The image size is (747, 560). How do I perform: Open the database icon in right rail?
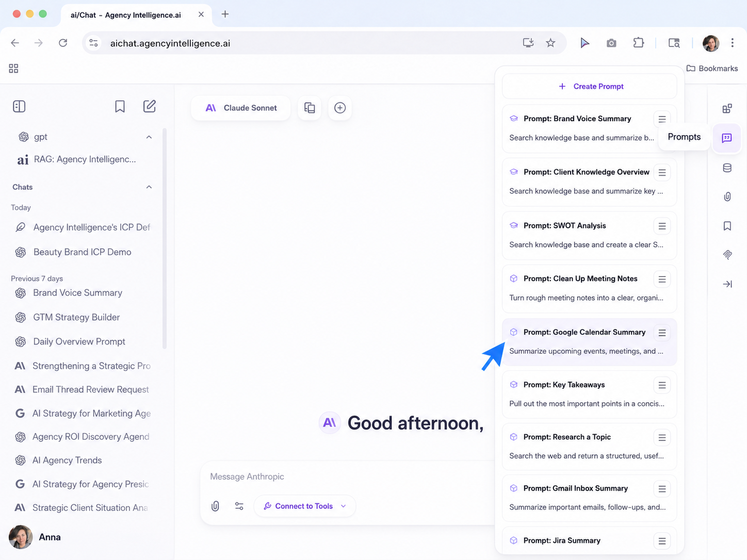[727, 168]
